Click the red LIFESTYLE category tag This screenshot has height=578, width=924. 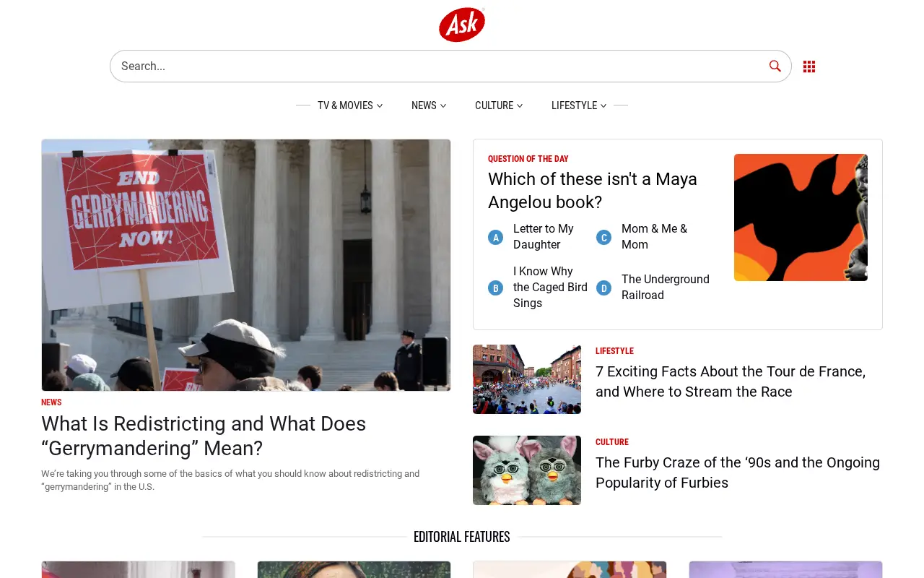coord(614,351)
